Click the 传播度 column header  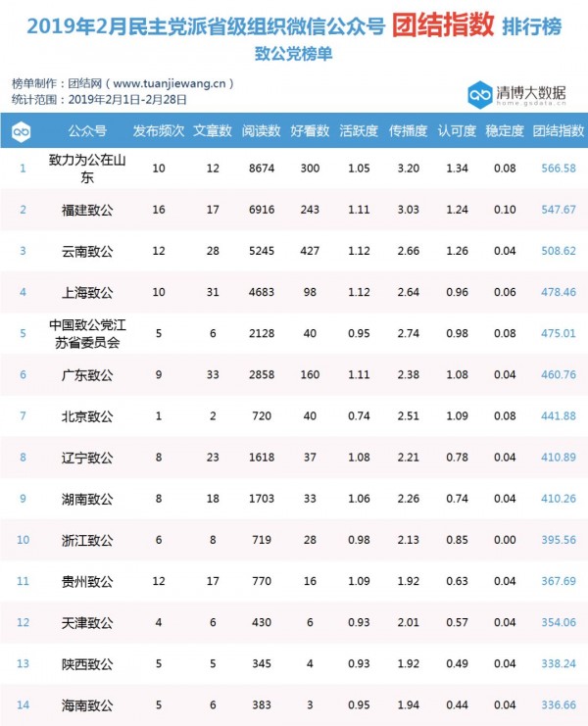[x=408, y=131]
